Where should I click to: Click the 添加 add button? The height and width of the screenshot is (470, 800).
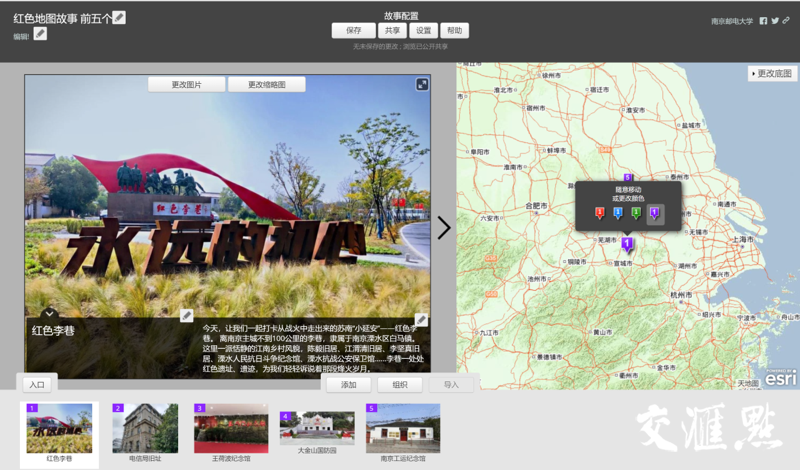tap(349, 384)
